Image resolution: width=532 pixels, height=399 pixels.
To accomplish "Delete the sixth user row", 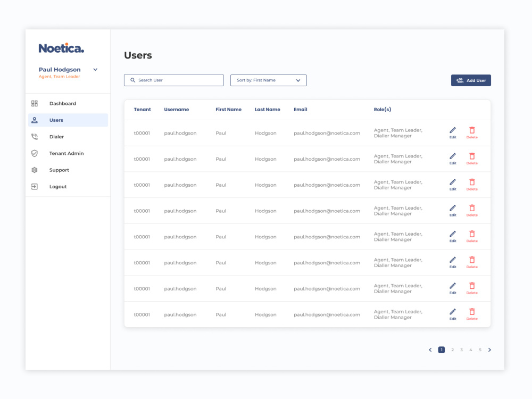I will pyautogui.click(x=471, y=262).
